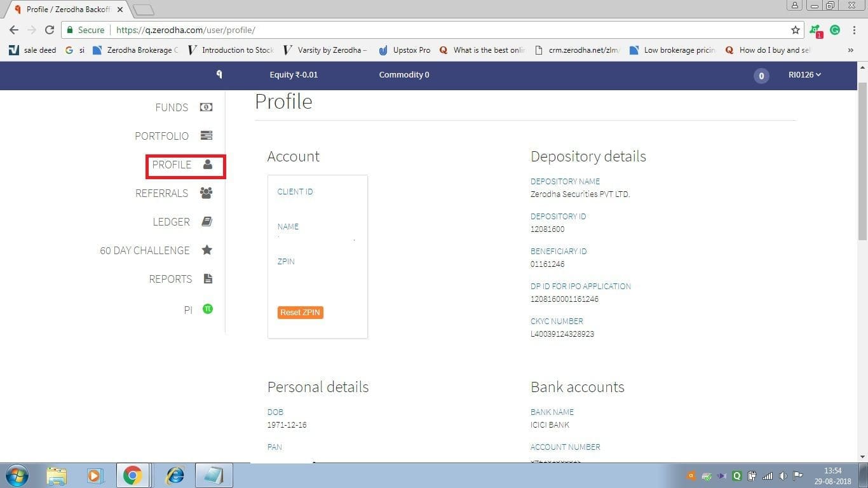Click the green extension icon with red badge
The width and height of the screenshot is (868, 488).
pyautogui.click(x=816, y=30)
